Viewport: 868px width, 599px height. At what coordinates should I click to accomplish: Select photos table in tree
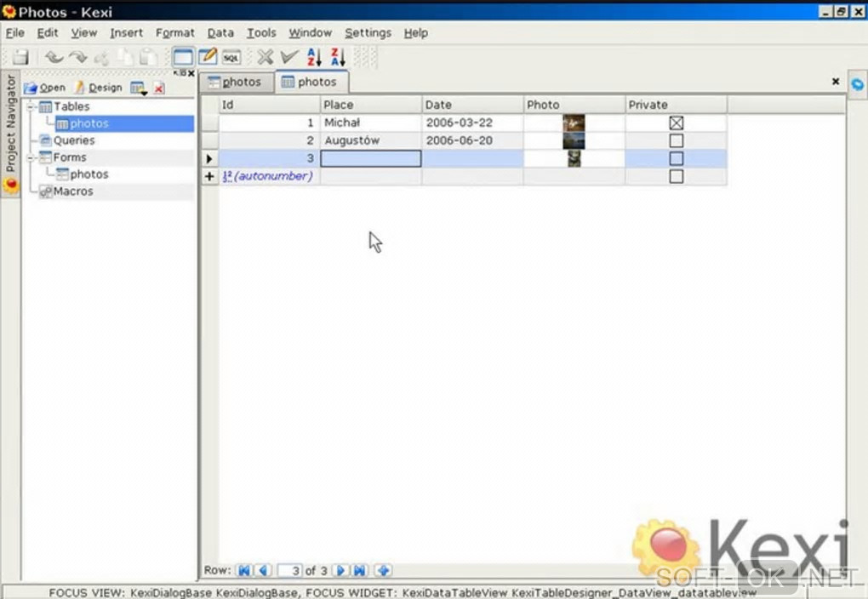(89, 123)
